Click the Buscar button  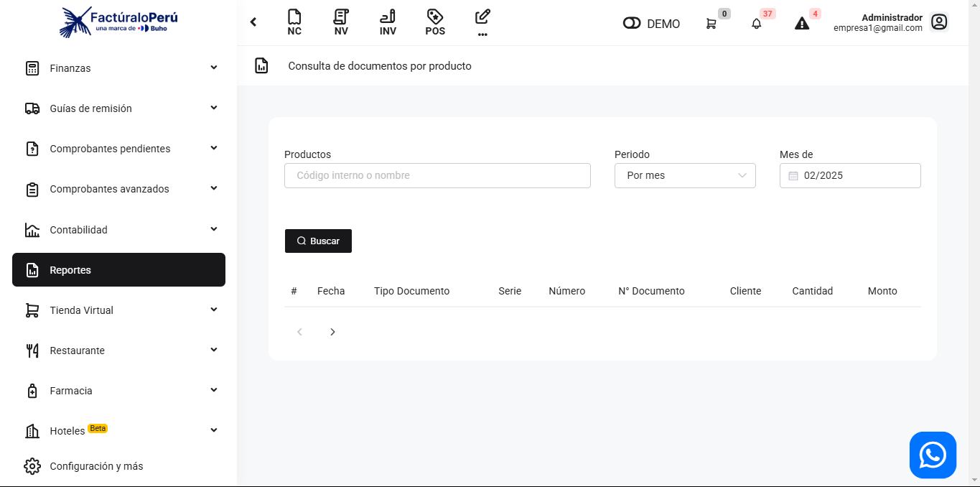click(318, 241)
